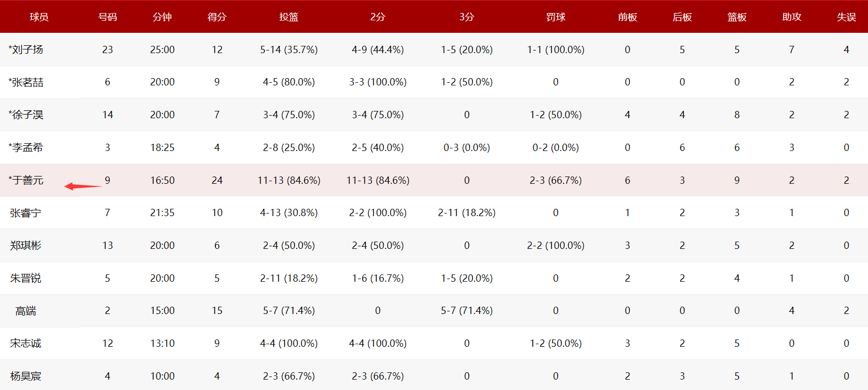The height and width of the screenshot is (390, 868).
Task: Click the 篮板 column header
Action: [737, 17]
